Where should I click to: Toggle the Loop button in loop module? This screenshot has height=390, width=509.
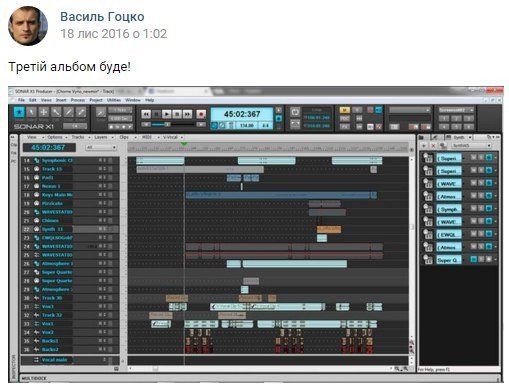tap(295, 112)
